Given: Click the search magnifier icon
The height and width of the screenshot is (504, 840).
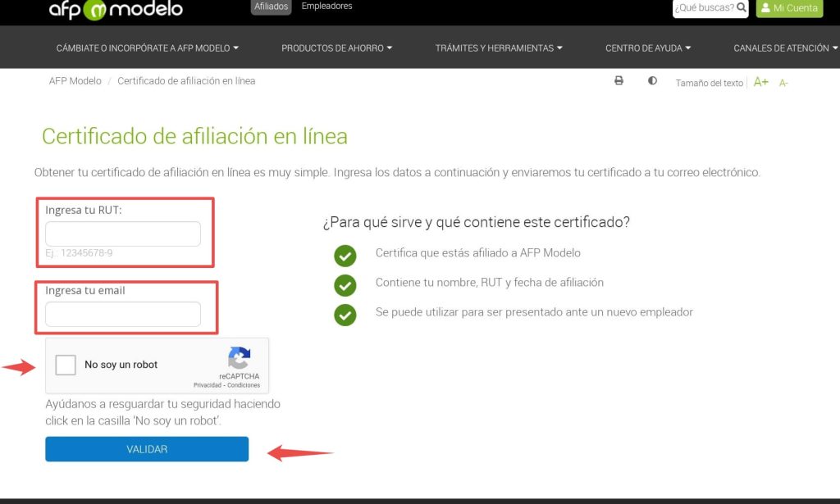Looking at the screenshot, I should pos(742,7).
